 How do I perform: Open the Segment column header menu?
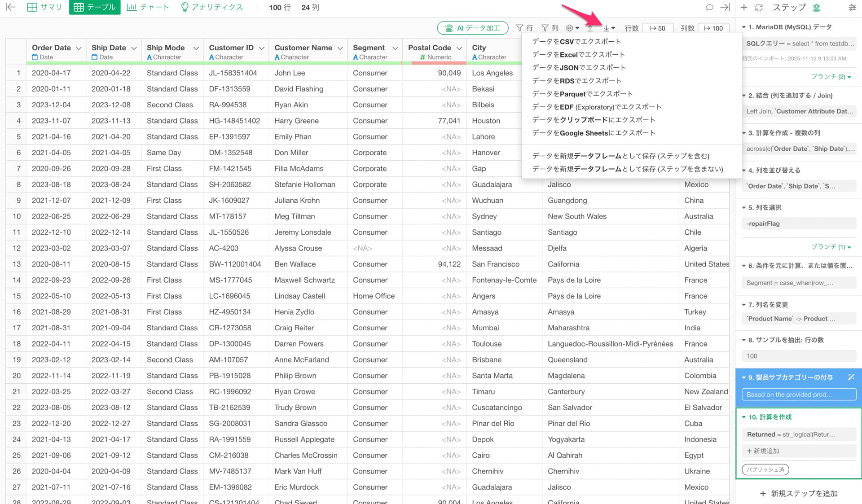click(x=395, y=48)
